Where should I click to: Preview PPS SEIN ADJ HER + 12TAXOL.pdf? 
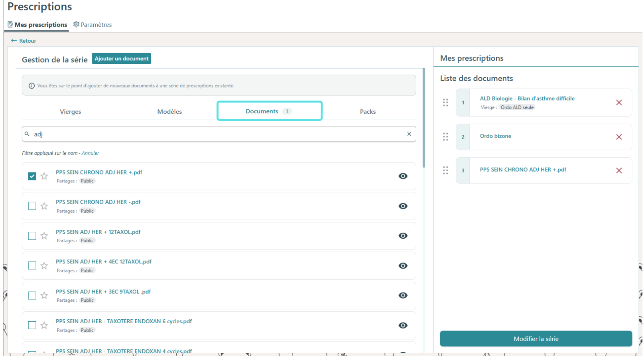click(x=403, y=236)
